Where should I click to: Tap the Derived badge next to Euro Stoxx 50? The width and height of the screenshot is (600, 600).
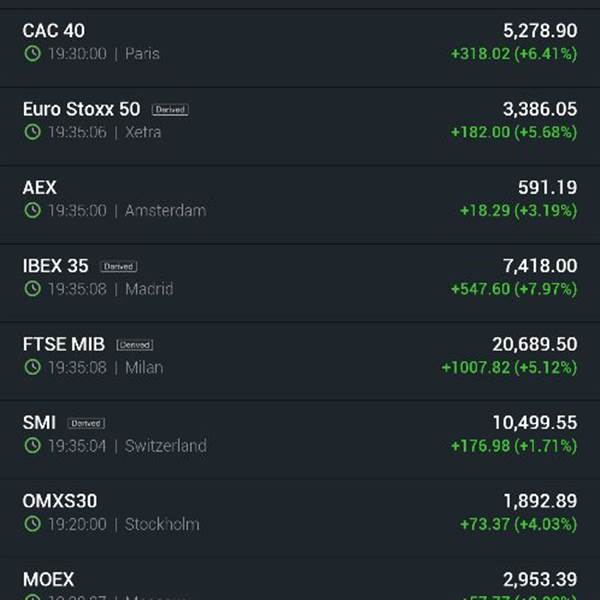tap(170, 110)
